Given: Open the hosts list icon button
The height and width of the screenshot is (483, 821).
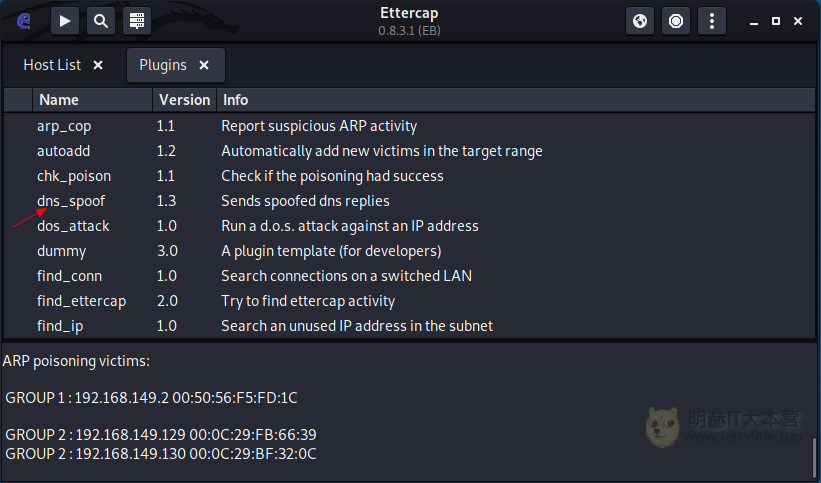Looking at the screenshot, I should pyautogui.click(x=137, y=21).
